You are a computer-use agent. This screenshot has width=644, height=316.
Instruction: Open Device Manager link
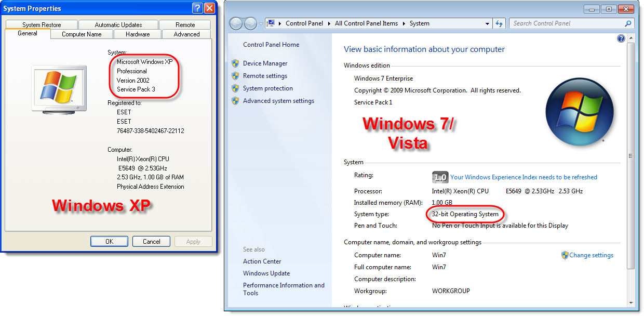265,63
